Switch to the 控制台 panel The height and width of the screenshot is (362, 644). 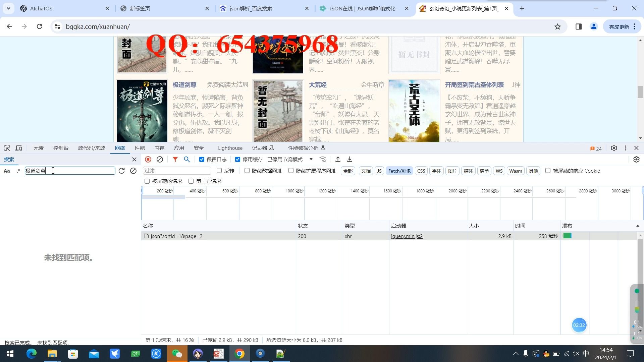coord(61,148)
